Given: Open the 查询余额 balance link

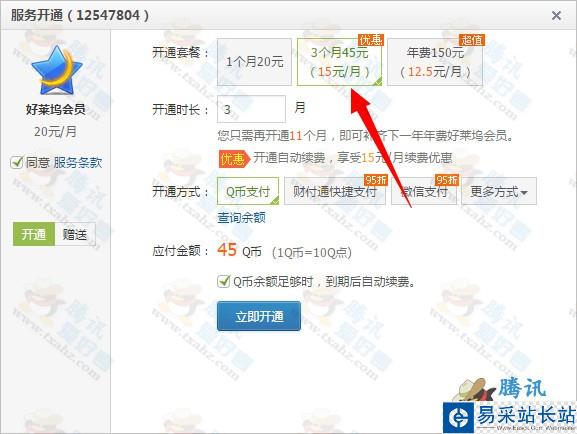Looking at the screenshot, I should coord(241,218).
